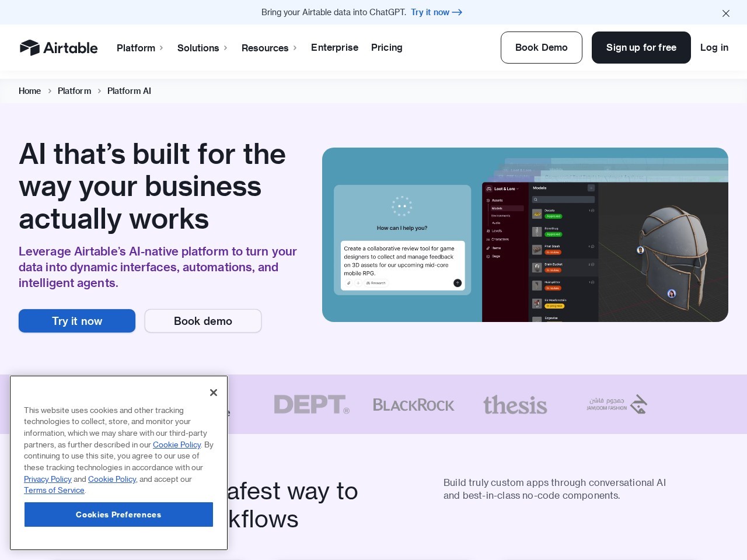Open the Pricing menu item

[386, 48]
